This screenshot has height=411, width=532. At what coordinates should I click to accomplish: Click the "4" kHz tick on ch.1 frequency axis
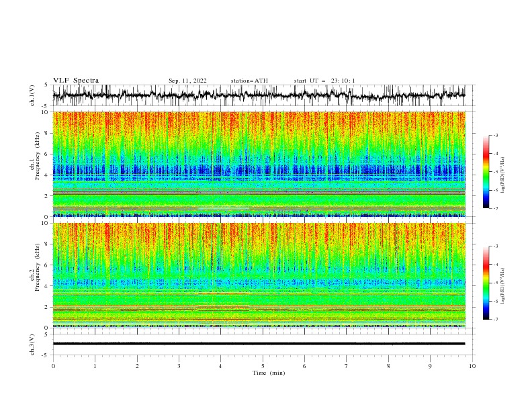point(47,175)
